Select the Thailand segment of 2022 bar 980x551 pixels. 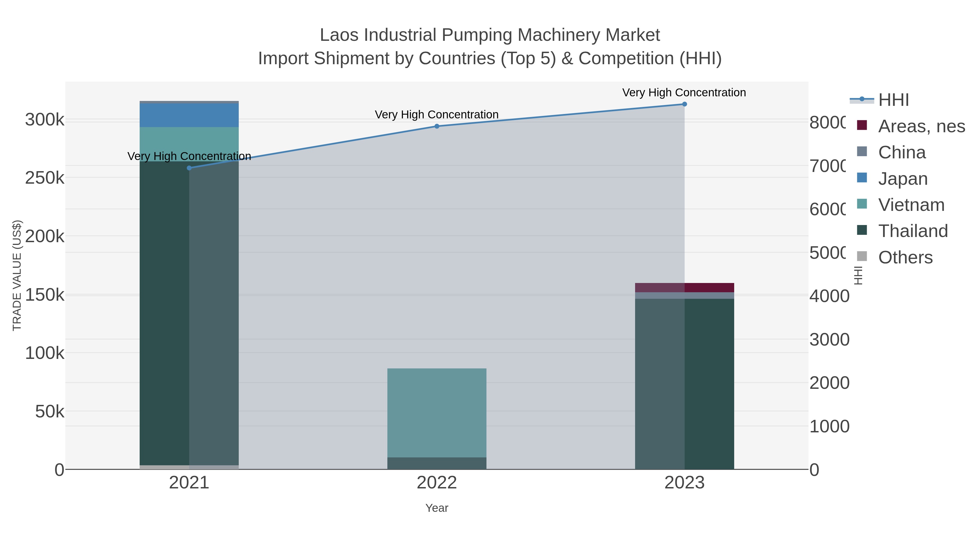click(437, 463)
